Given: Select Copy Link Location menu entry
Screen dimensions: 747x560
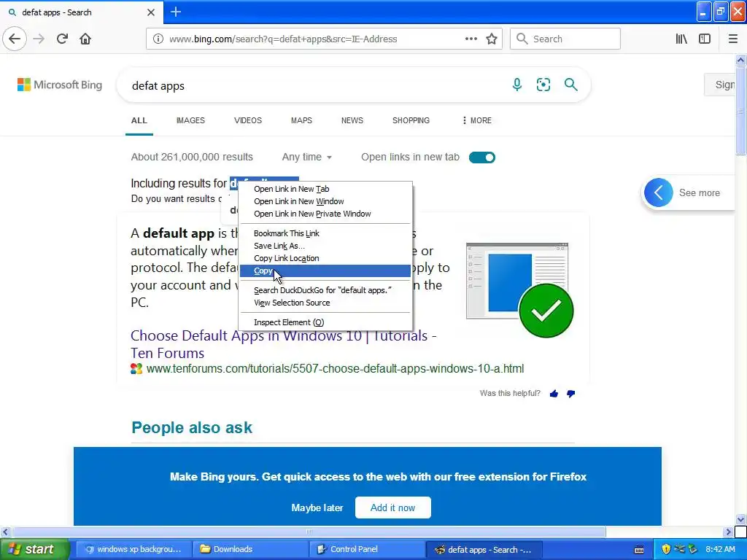Looking at the screenshot, I should (x=325, y=258).
